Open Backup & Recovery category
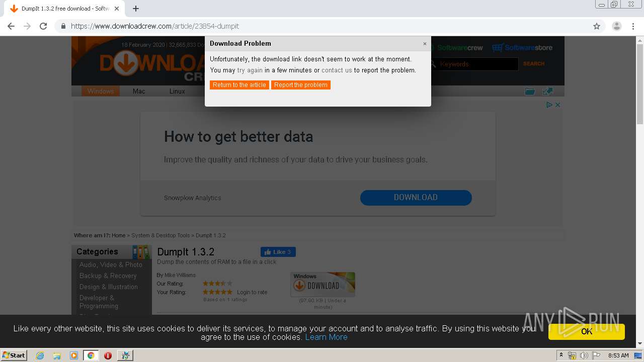Screen dimensions: 644x362 pyautogui.click(x=108, y=276)
